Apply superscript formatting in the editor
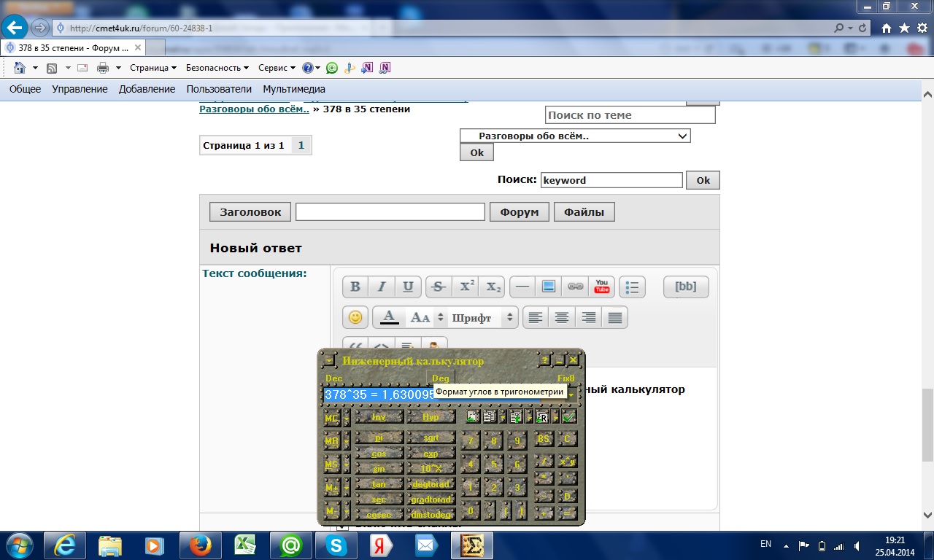 [x=467, y=287]
